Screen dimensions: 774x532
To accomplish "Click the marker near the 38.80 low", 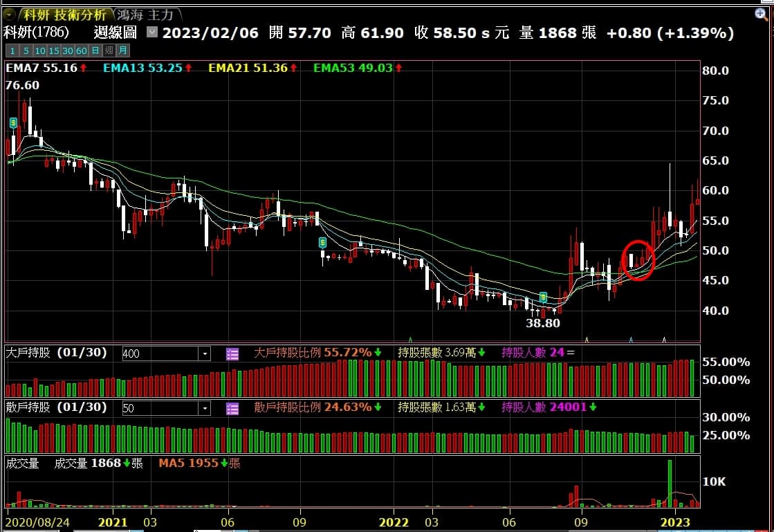I will pos(544,297).
